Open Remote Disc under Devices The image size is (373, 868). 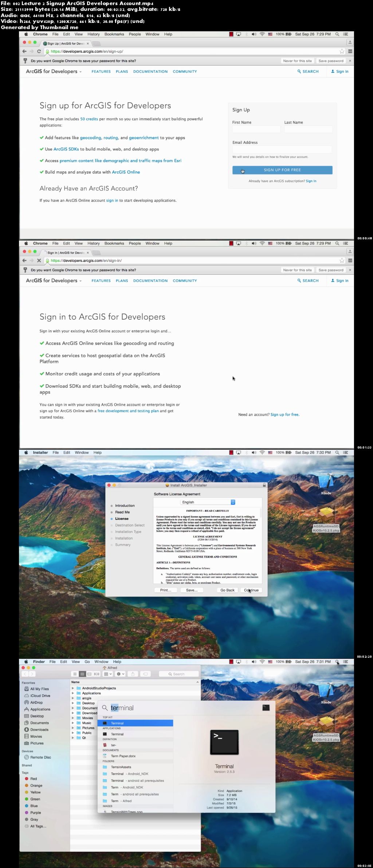point(40,757)
